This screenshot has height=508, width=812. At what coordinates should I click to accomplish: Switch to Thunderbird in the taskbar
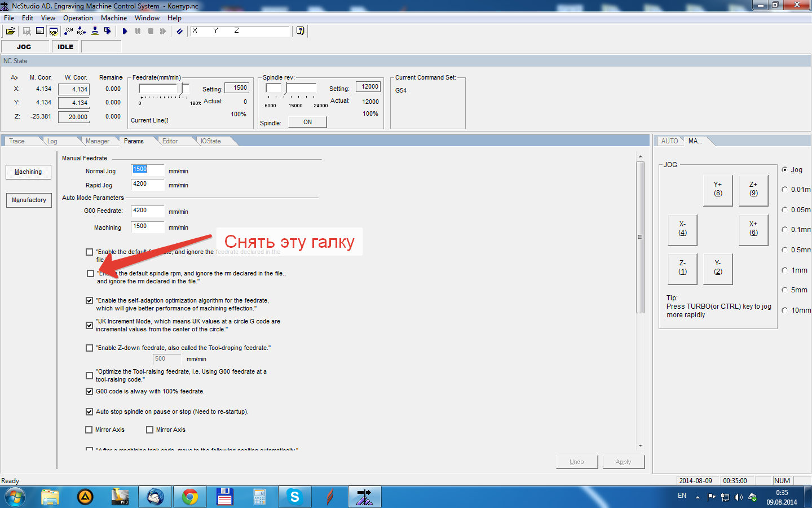155,497
